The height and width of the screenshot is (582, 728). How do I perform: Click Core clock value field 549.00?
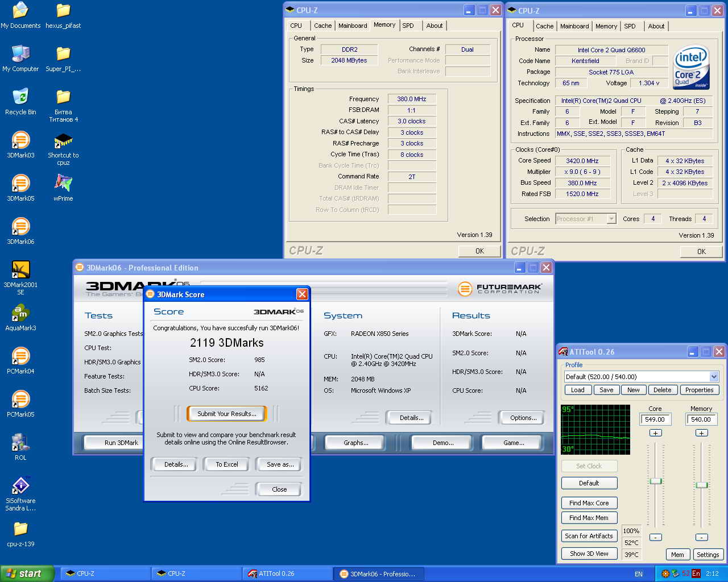coord(655,419)
